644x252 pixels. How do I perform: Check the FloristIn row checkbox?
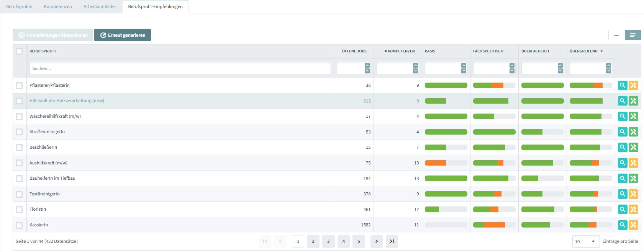click(x=19, y=210)
